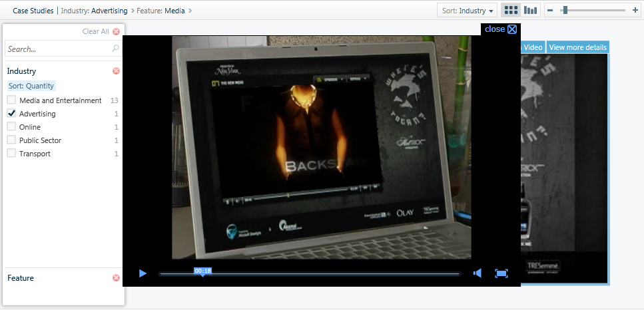Click the 00:18 playhead marker
644x310 pixels.
(x=202, y=271)
